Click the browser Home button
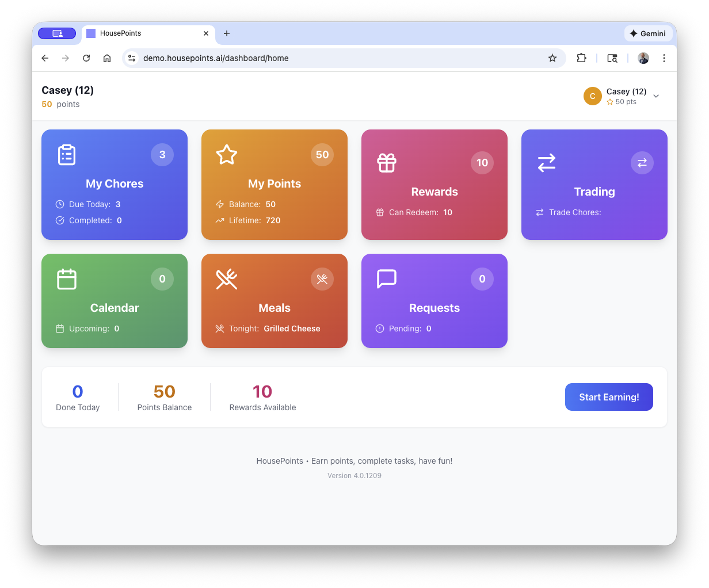 point(107,58)
